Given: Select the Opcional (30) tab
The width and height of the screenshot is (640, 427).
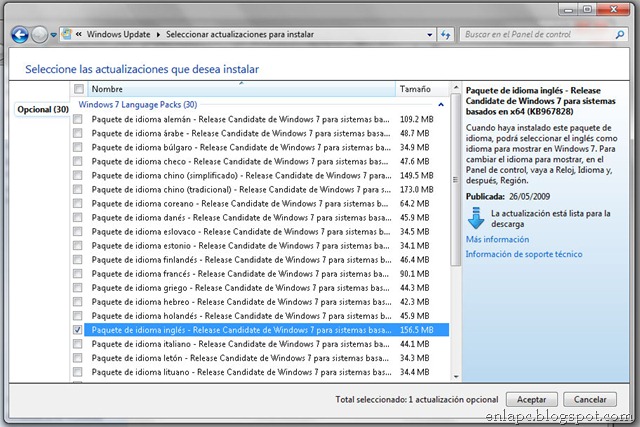Looking at the screenshot, I should pos(42,109).
